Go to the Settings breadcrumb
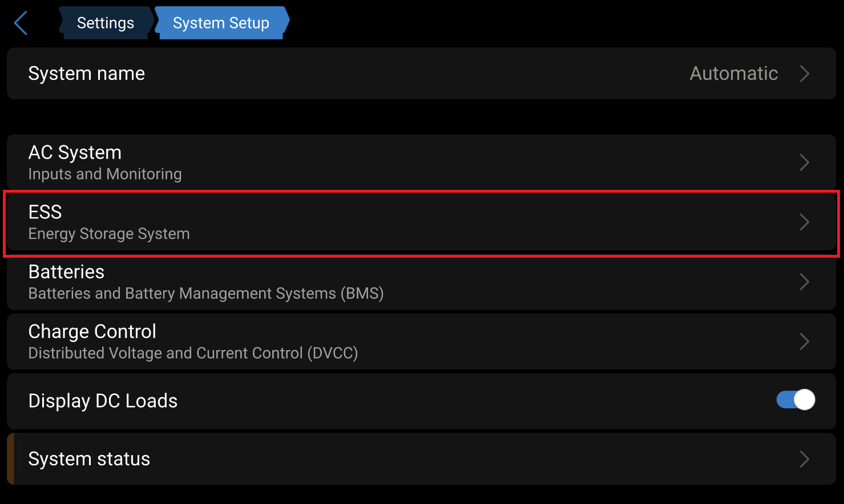The image size is (844, 504). tap(106, 23)
